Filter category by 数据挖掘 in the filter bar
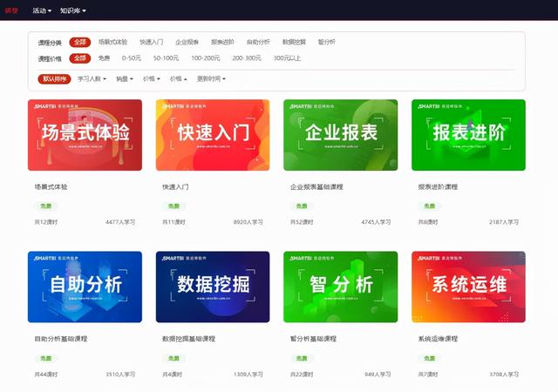Viewport: 558px width, 392px height. 294,42
